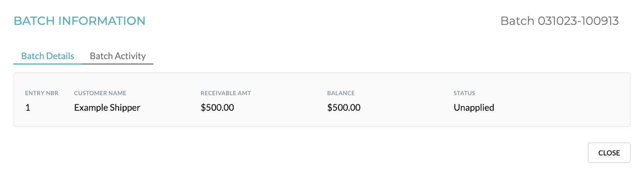
Task: Select entry number 1 value
Action: tap(28, 108)
